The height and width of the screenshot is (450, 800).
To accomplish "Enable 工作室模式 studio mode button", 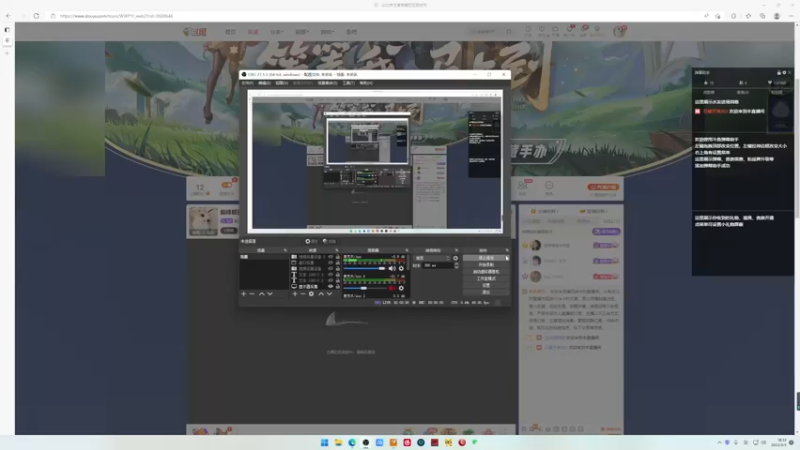I will [486, 279].
